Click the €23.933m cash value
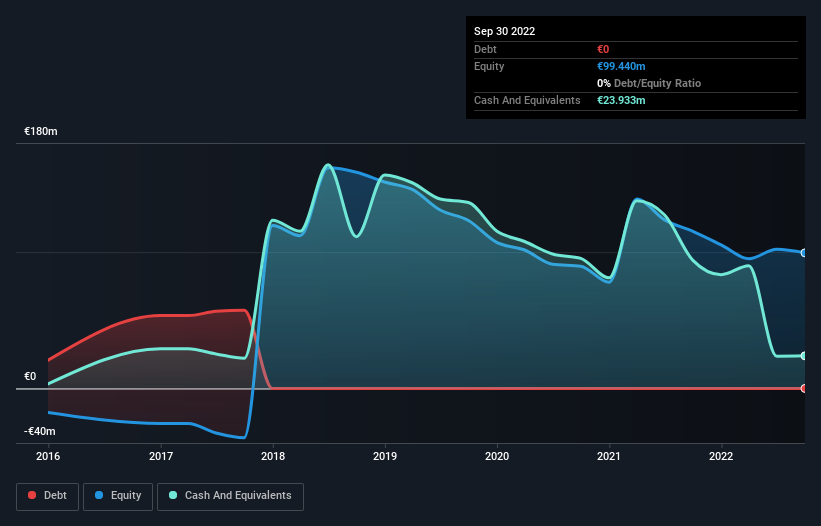Viewport: 821px width, 526px height. pos(621,100)
